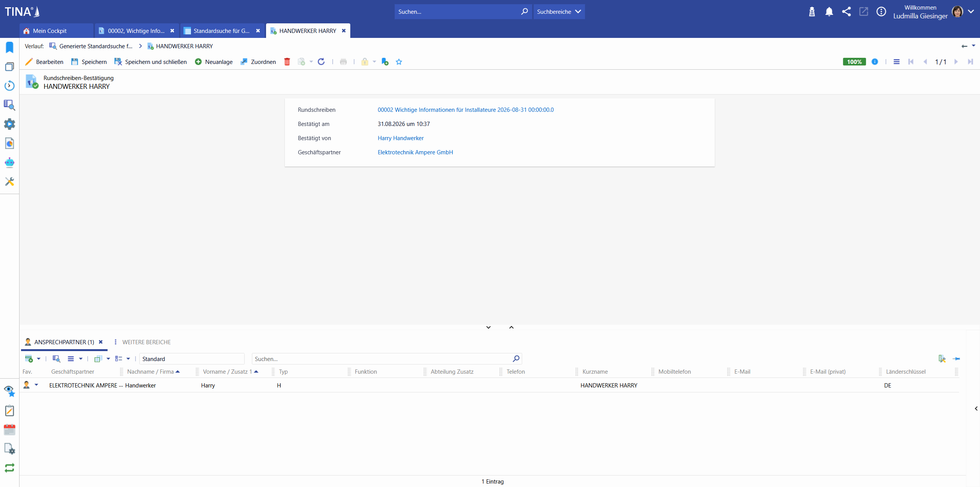Image resolution: width=980 pixels, height=487 pixels.
Task: Switch to the Mein Cockpit tab
Action: [56, 31]
